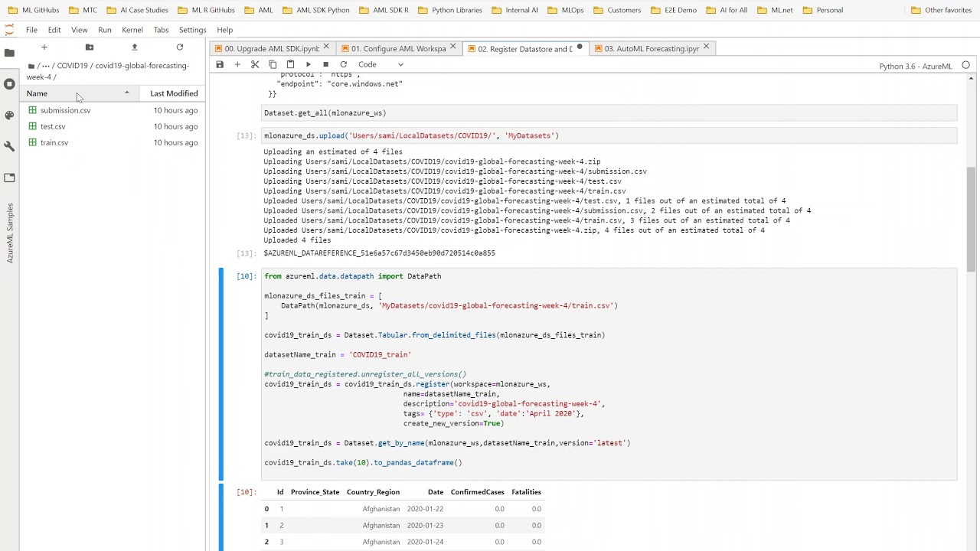Open the Commands palette sidebar icon
Viewport: 980px width, 551px height.
click(9, 115)
